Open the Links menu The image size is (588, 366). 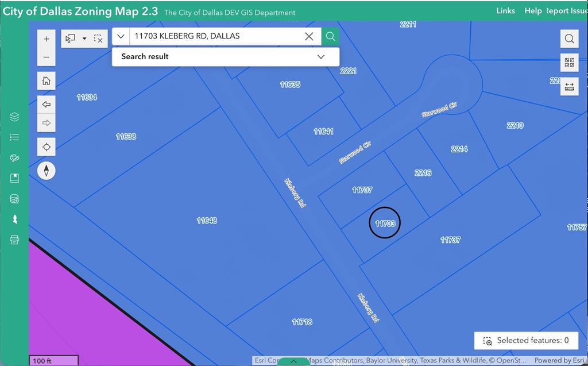pos(505,11)
